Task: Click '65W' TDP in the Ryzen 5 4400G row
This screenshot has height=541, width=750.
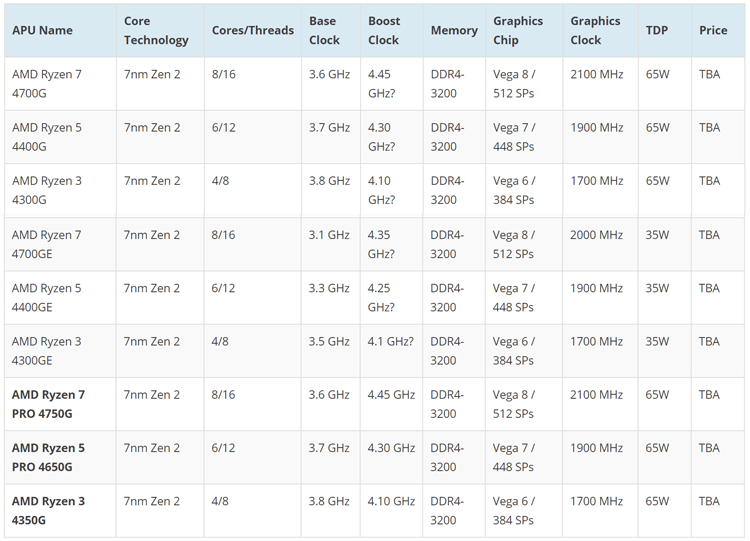Action: click(658, 128)
